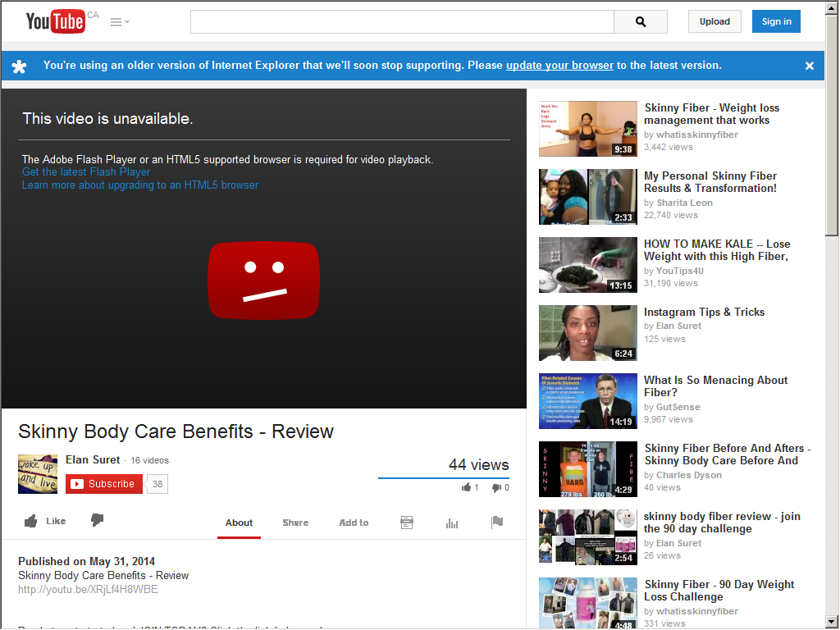Show video statistics bar-chart icon
The width and height of the screenshot is (840, 630).
452,523
